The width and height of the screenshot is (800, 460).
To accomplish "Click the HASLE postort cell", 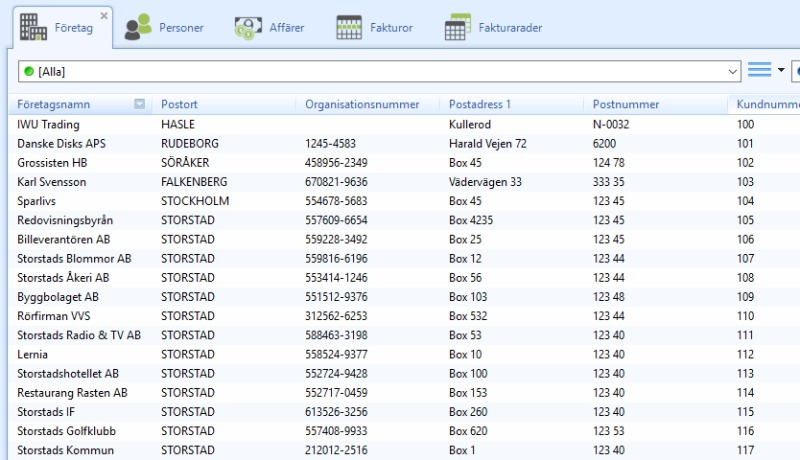I will 178,124.
